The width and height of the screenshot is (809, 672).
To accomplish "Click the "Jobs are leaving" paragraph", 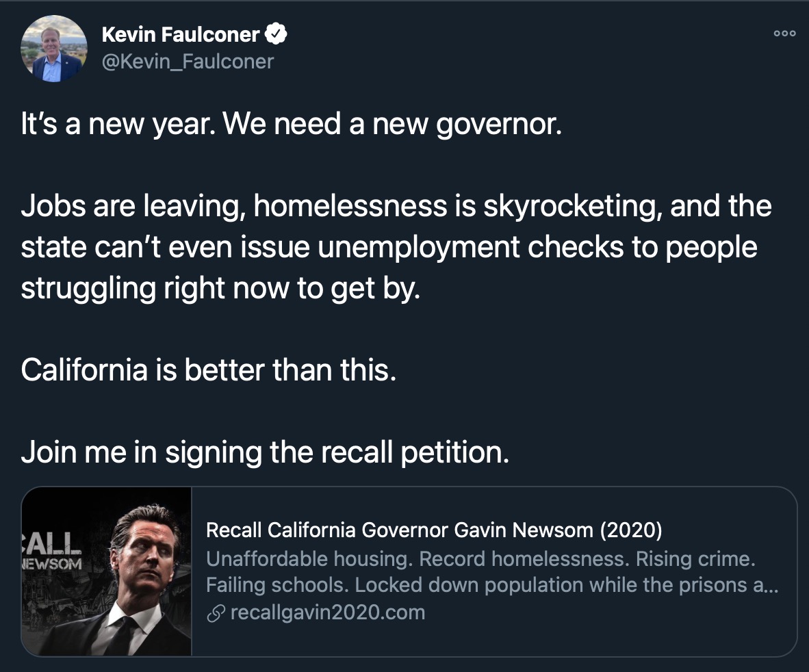I will 396,246.
